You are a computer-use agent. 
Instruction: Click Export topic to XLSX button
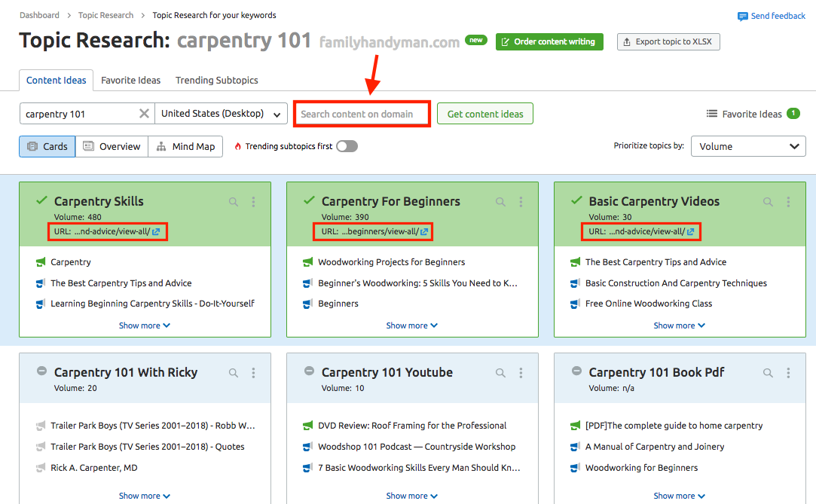pyautogui.click(x=668, y=42)
